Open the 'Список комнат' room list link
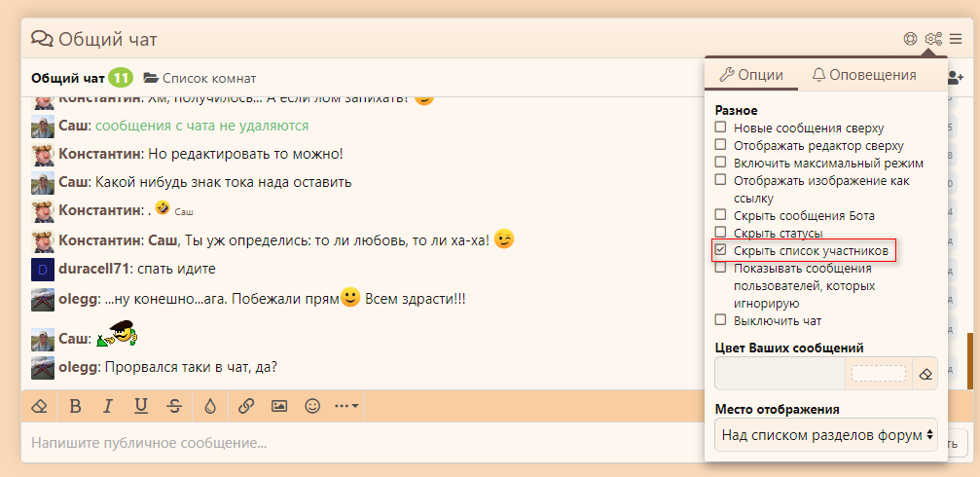 point(200,78)
